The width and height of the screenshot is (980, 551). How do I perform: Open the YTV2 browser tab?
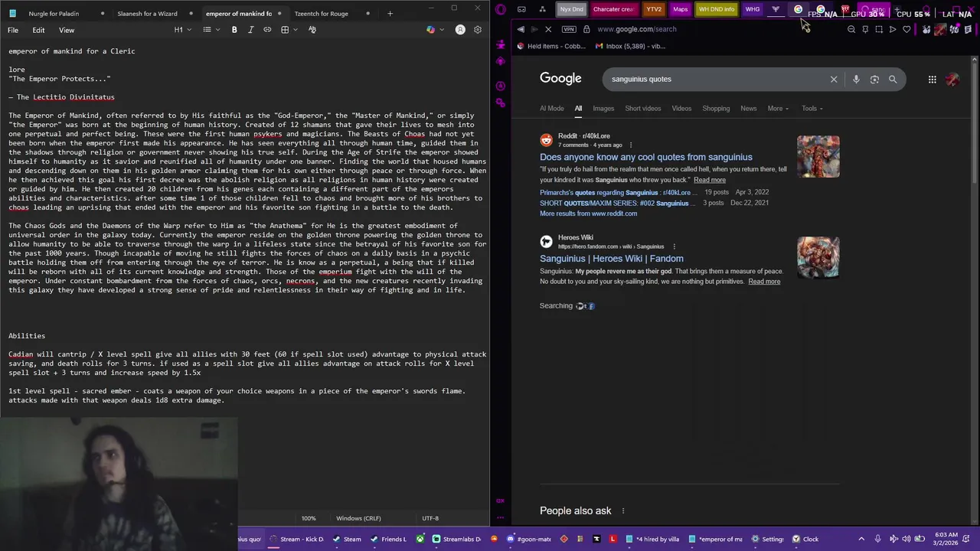pyautogui.click(x=653, y=9)
